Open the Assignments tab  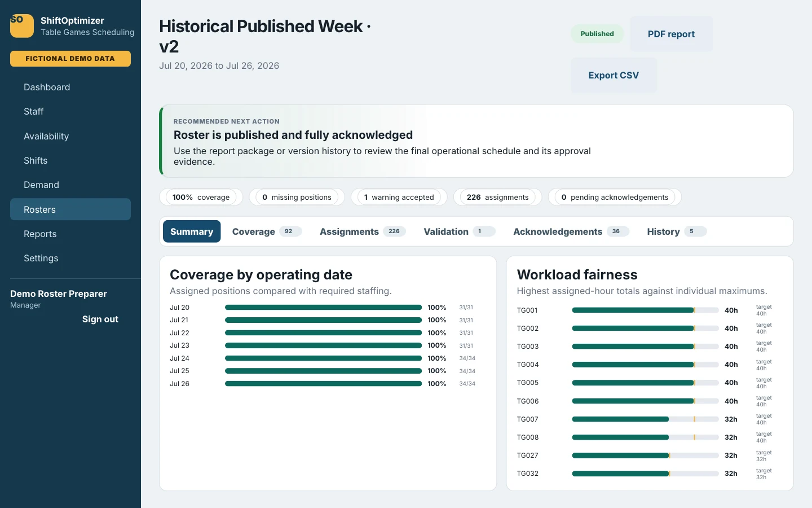click(363, 231)
